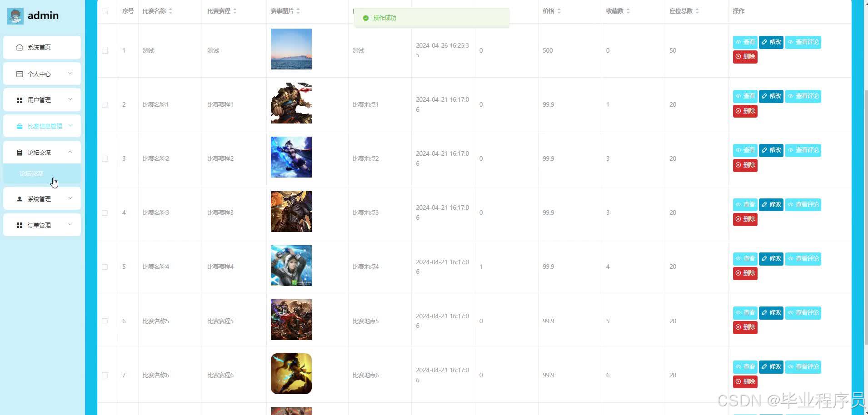Viewport: 868px width, 415px height.
Task: Open the hooded figure thumbnail in 比赛名称4 row
Action: (291, 266)
